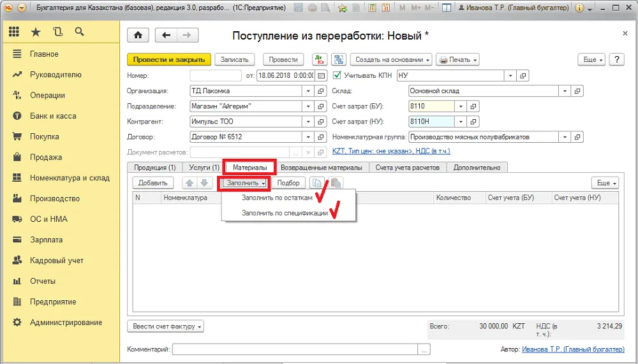Open the Подразделение record

pyautogui.click(x=321, y=106)
